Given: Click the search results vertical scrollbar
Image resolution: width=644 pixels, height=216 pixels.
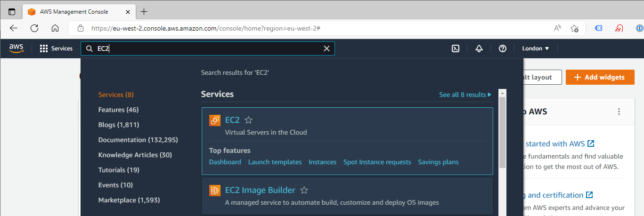Looking at the screenshot, I should (502, 132).
